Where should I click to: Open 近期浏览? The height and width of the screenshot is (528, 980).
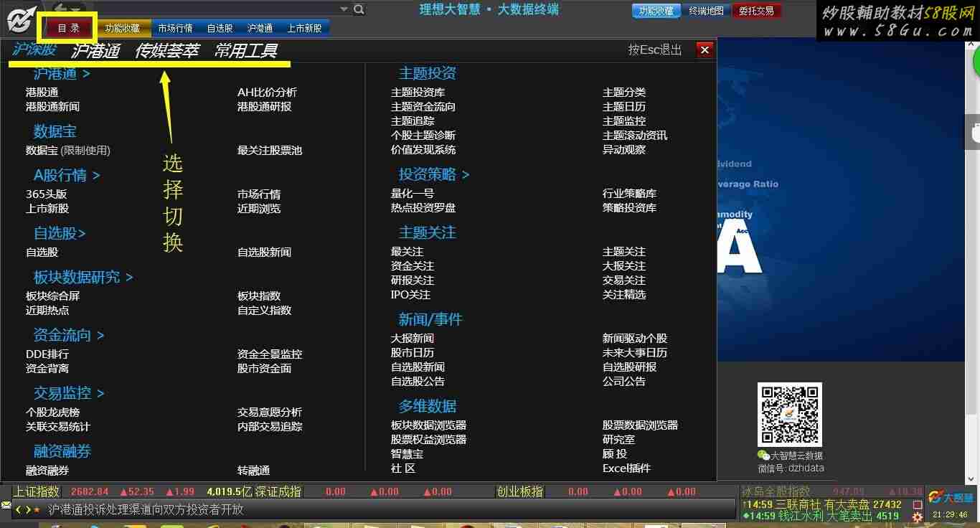click(259, 209)
